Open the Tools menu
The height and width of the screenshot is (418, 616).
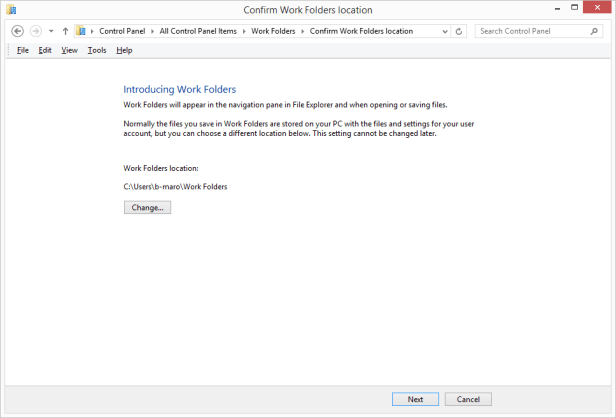point(96,50)
